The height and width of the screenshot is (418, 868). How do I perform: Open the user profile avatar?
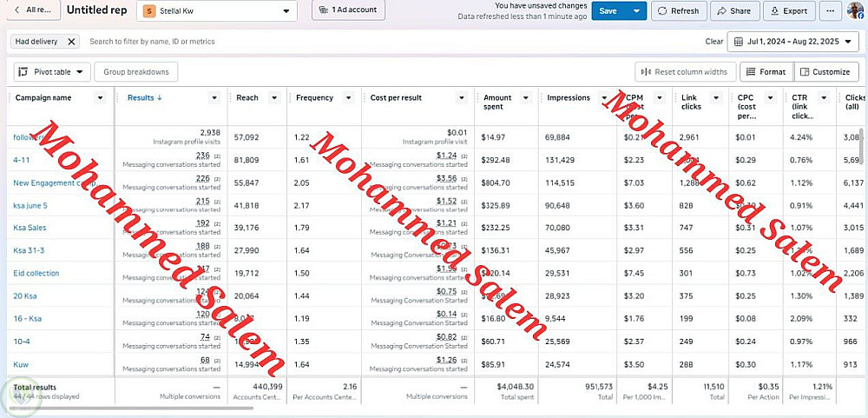tap(855, 10)
